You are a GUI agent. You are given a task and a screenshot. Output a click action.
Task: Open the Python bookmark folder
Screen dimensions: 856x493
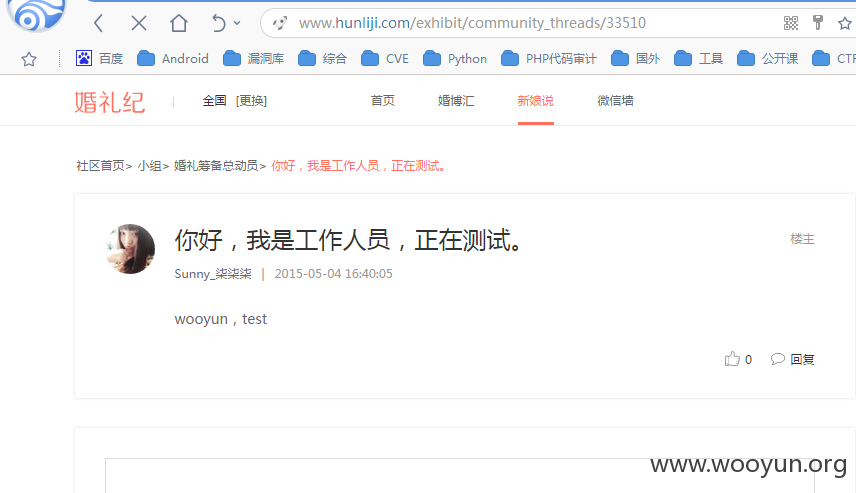click(x=455, y=58)
